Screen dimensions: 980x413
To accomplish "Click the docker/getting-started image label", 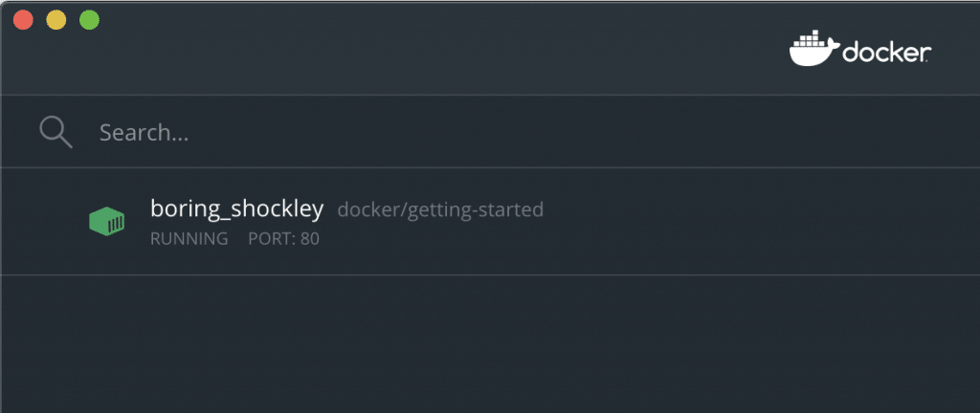I will coord(440,209).
